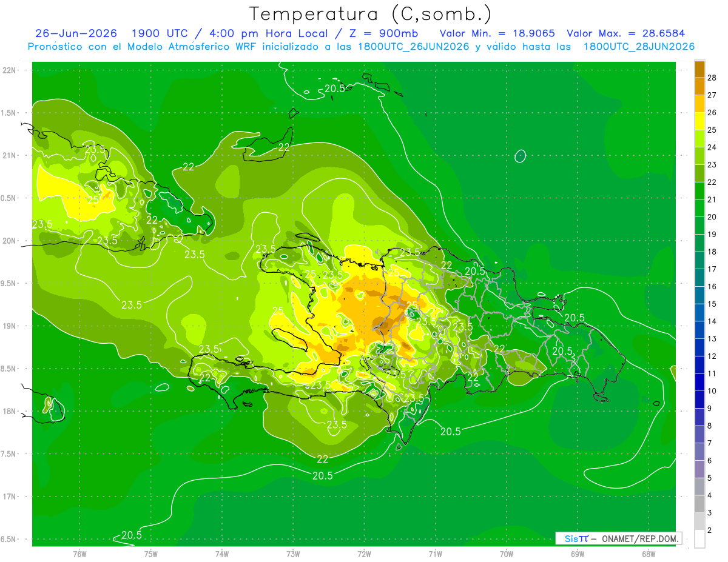Viewport: 728px width, 562px height.
Task: Pick the yellow swatch between 25 and 26
Action: tap(699, 121)
